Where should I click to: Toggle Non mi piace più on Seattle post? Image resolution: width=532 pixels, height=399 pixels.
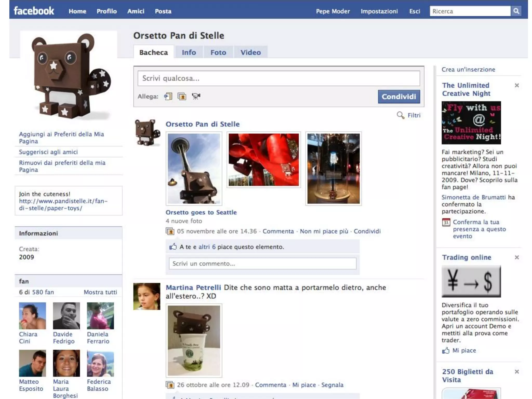(324, 231)
